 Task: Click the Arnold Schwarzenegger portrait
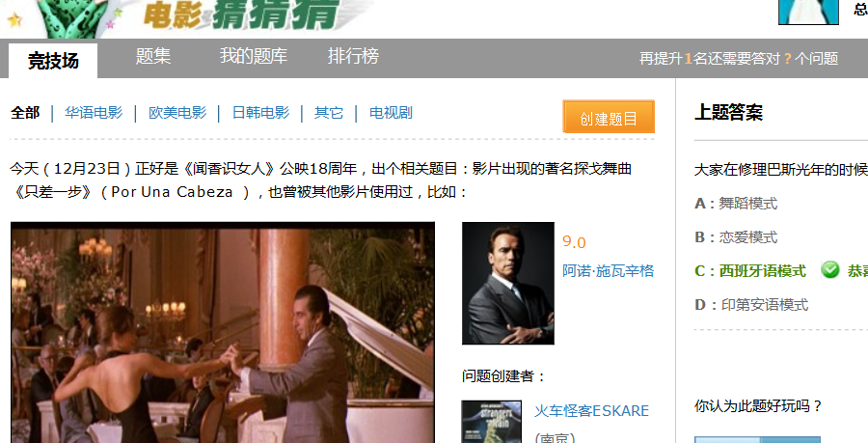pos(508,283)
